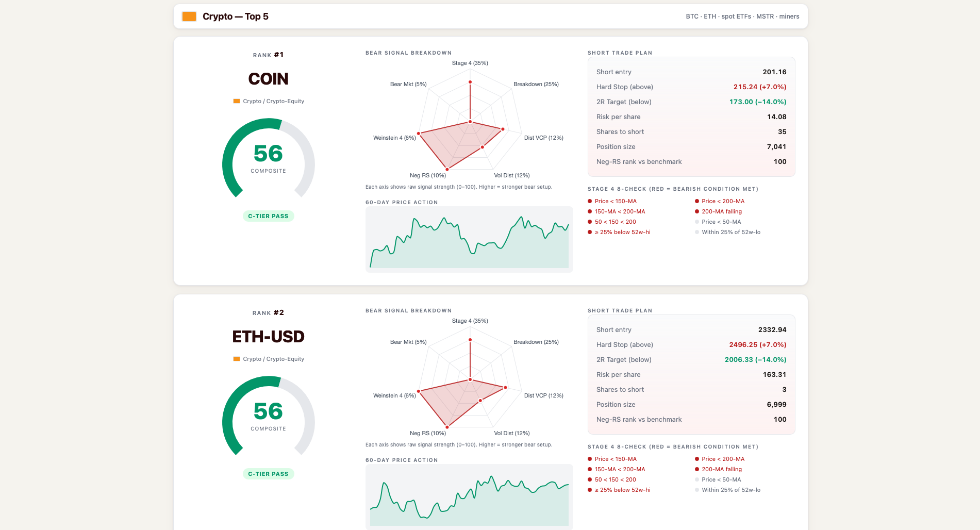Click red dot beside ETH-USD's Price < 200-MA
The width and height of the screenshot is (980, 530).
coord(697,459)
